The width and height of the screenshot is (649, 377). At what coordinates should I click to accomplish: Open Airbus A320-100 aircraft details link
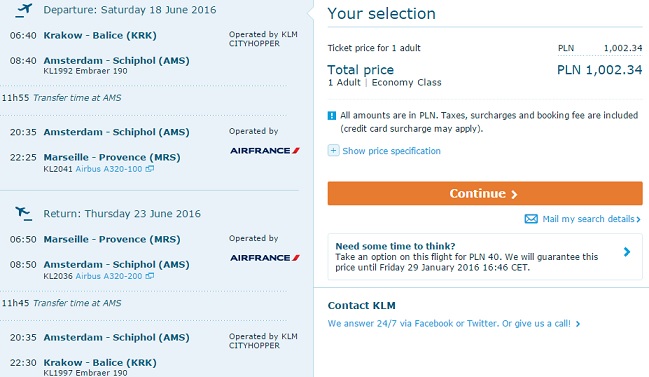[x=108, y=169]
